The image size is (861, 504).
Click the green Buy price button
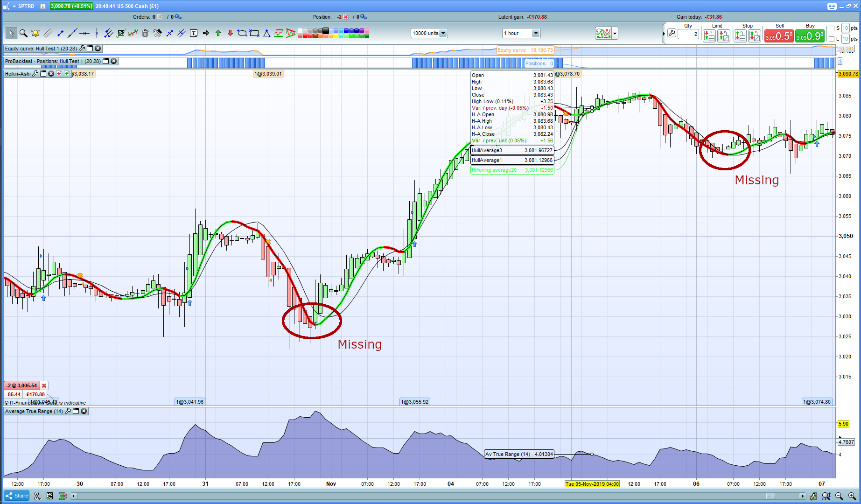[x=810, y=36]
